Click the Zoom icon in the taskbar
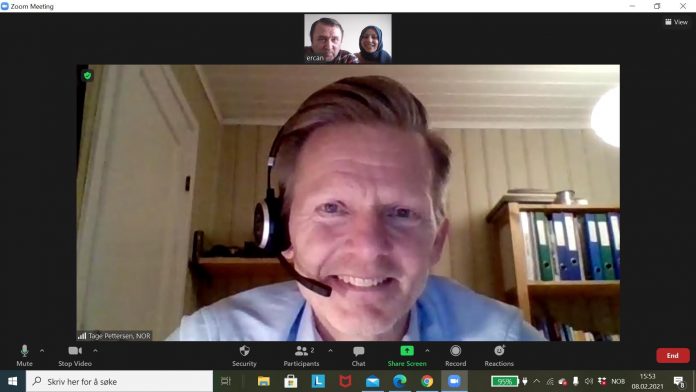The height and width of the screenshot is (392, 696). (454, 381)
